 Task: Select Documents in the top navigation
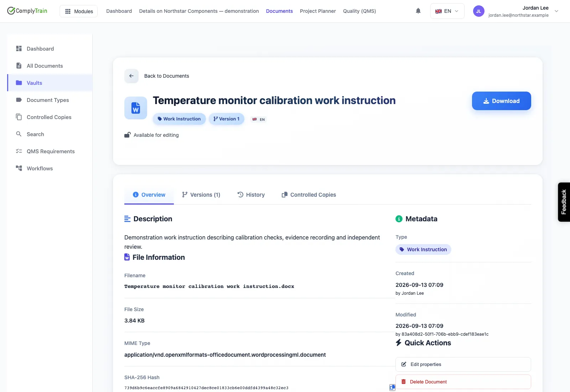point(279,11)
